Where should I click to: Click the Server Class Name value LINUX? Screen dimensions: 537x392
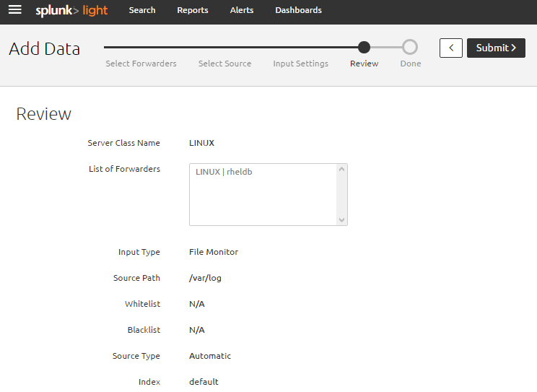(201, 143)
